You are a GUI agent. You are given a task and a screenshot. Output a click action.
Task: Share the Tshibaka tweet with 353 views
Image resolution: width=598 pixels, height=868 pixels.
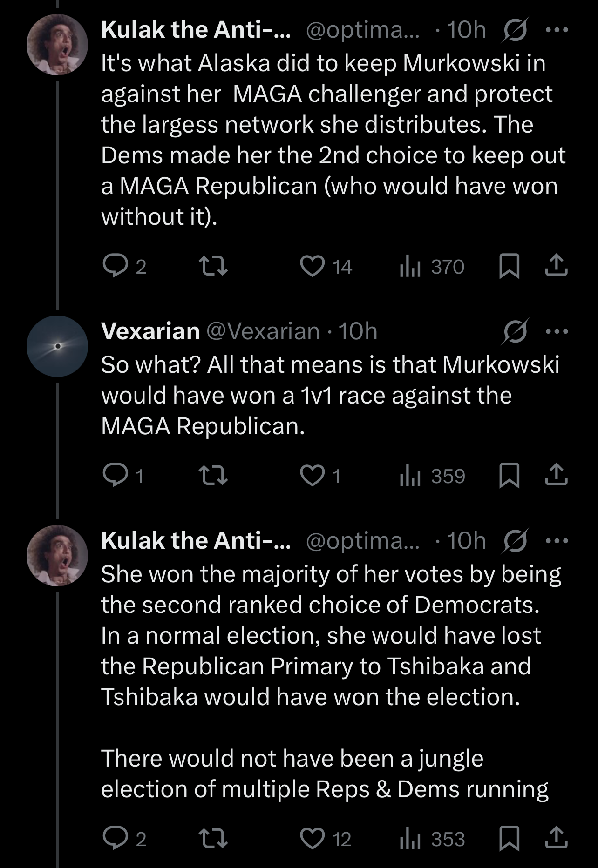[x=557, y=839]
